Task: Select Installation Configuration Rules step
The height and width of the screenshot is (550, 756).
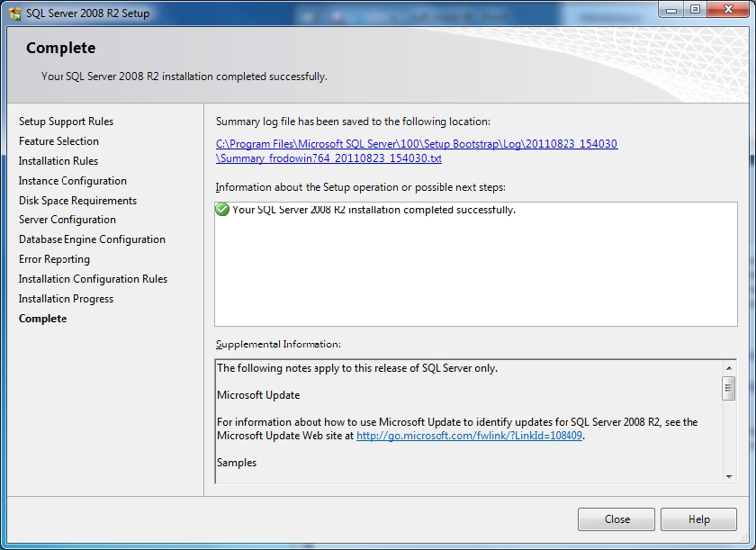Action: [93, 279]
